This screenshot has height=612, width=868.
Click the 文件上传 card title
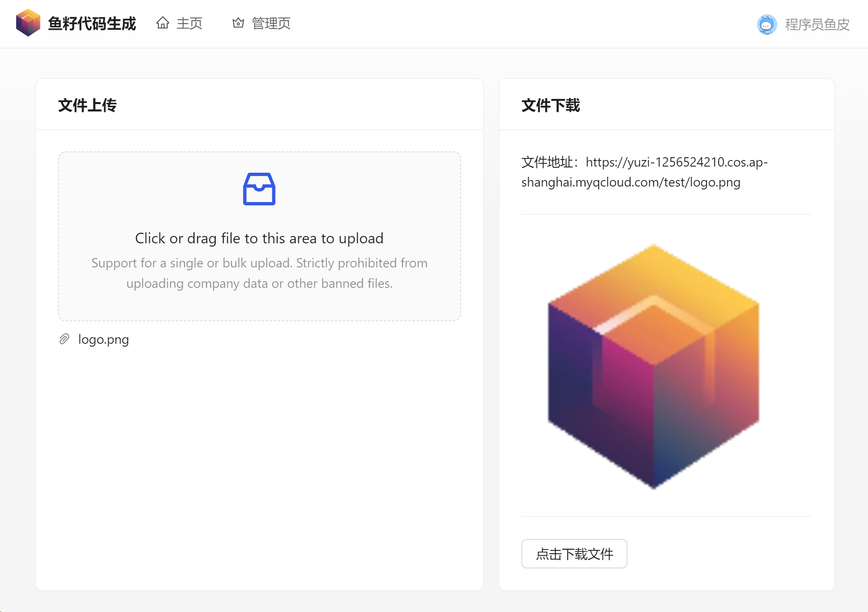pyautogui.click(x=87, y=105)
